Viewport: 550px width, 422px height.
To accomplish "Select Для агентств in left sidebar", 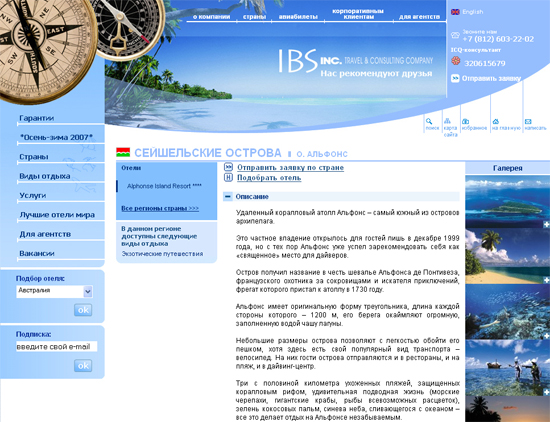I will click(x=45, y=234).
